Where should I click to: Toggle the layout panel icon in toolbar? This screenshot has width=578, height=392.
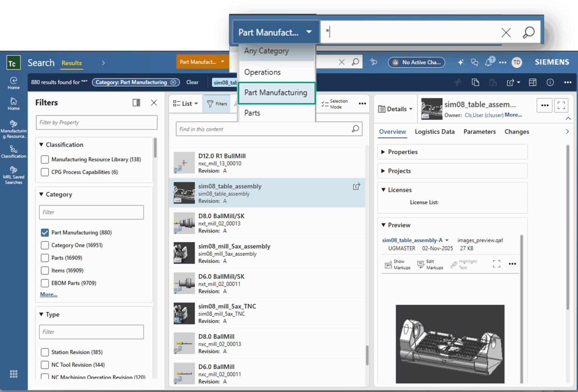click(532, 82)
